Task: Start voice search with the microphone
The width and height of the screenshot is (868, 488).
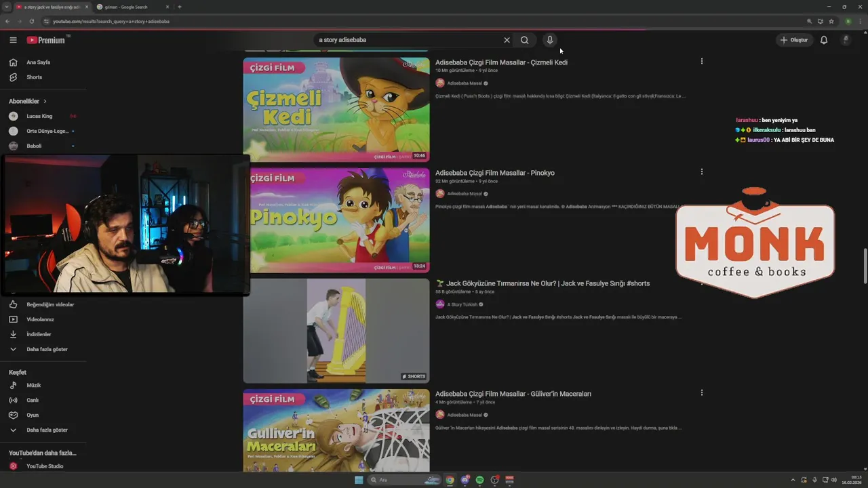Action: click(x=550, y=40)
